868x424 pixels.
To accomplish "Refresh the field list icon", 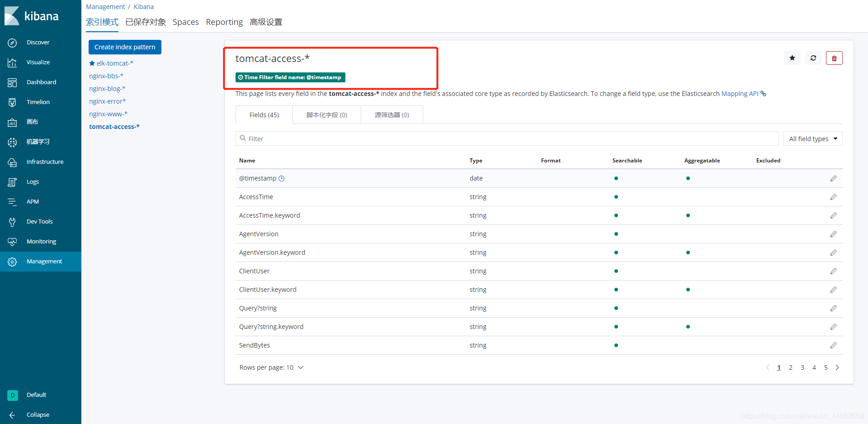I will coord(813,58).
